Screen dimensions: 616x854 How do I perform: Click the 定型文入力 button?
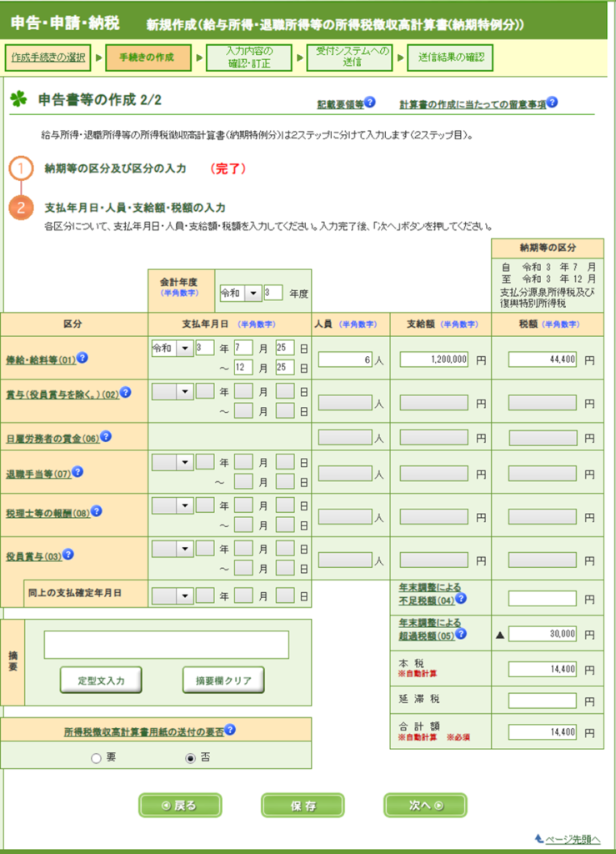(x=101, y=680)
